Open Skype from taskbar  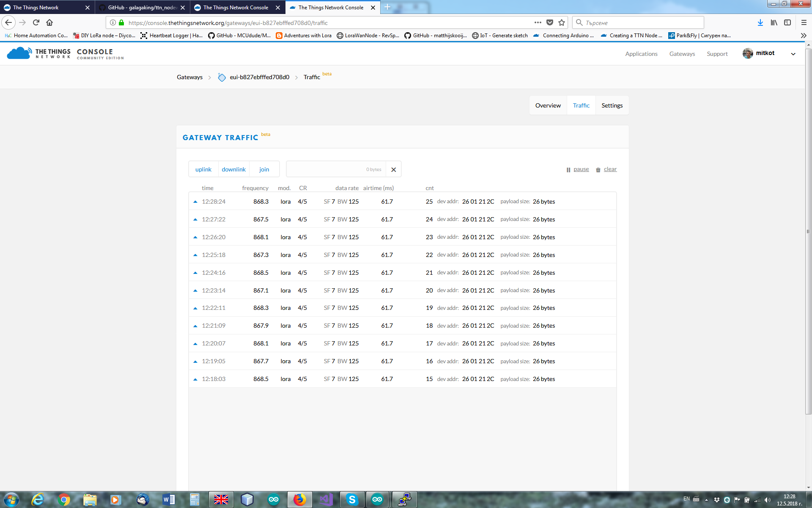click(352, 500)
